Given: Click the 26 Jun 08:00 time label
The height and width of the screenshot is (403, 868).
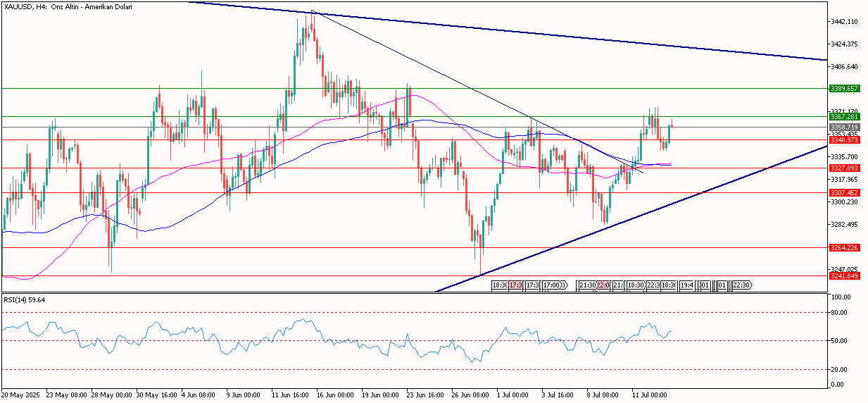Looking at the screenshot, I should point(472,395).
